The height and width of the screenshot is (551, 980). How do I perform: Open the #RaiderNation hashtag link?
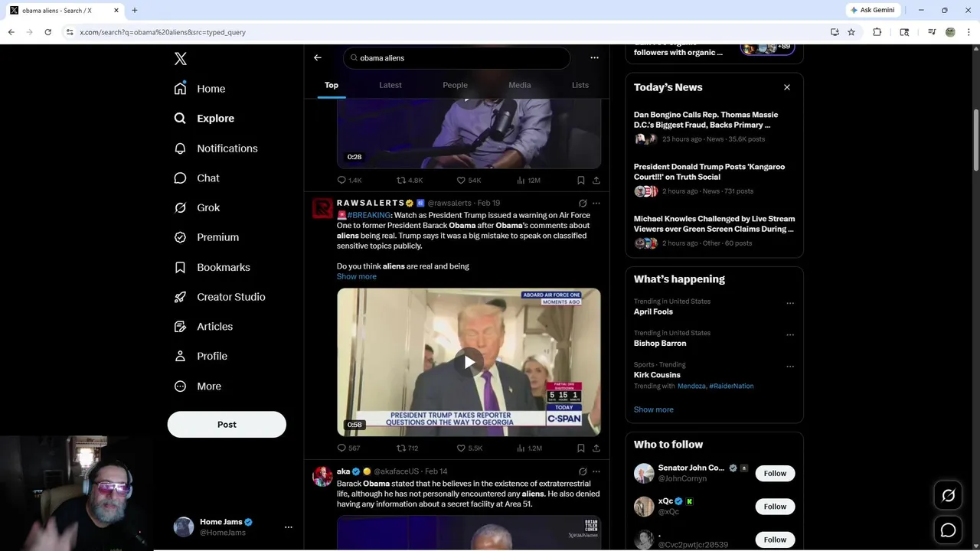[731, 386]
